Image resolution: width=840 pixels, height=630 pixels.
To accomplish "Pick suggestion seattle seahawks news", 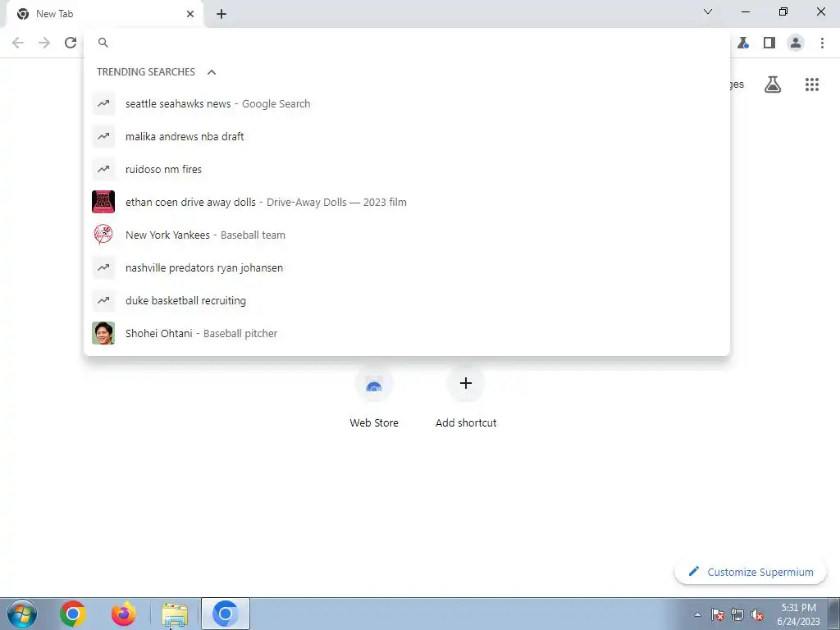I will click(x=407, y=104).
